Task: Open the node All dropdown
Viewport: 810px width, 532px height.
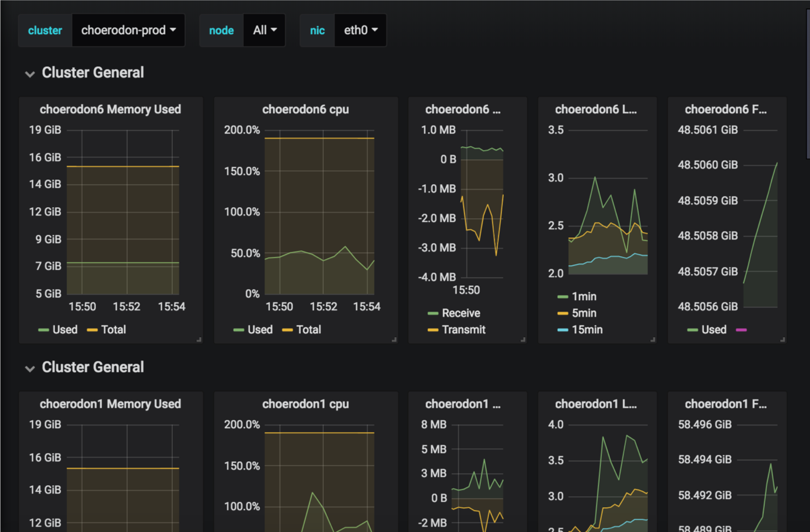Action: tap(265, 30)
